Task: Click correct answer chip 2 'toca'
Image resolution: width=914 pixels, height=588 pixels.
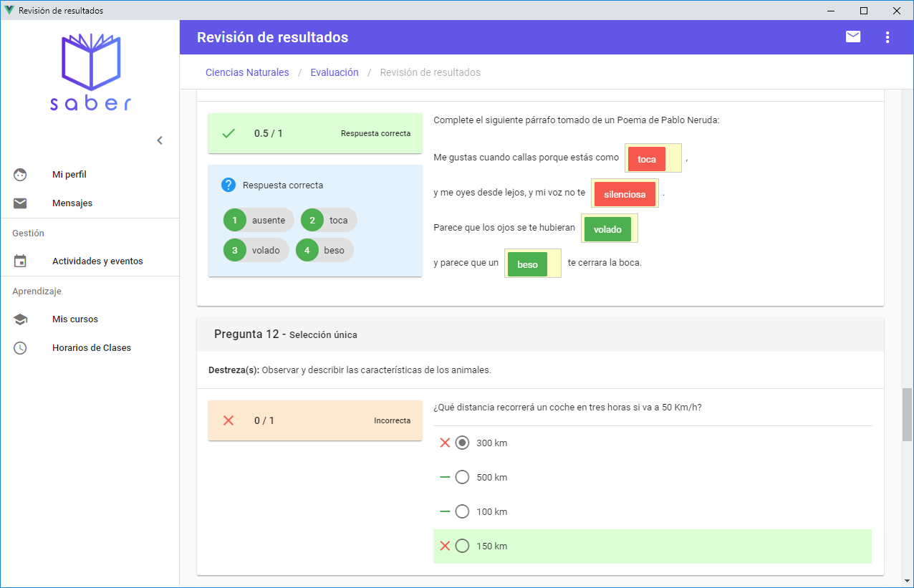Action: (x=329, y=221)
